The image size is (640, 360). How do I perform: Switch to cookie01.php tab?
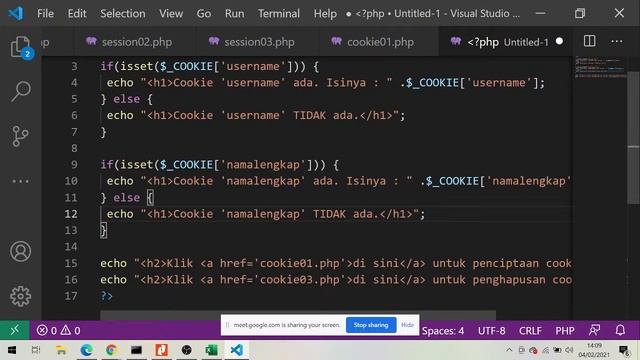click(379, 42)
